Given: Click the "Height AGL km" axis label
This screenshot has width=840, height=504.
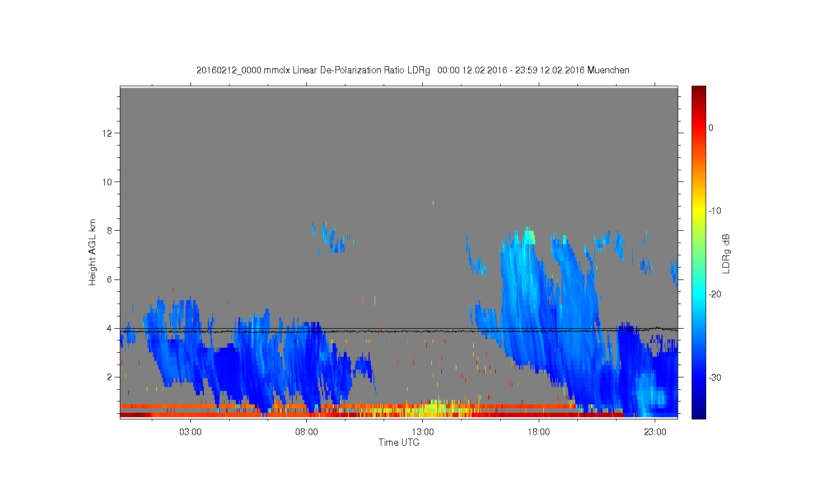Looking at the screenshot, I should (x=92, y=252).
